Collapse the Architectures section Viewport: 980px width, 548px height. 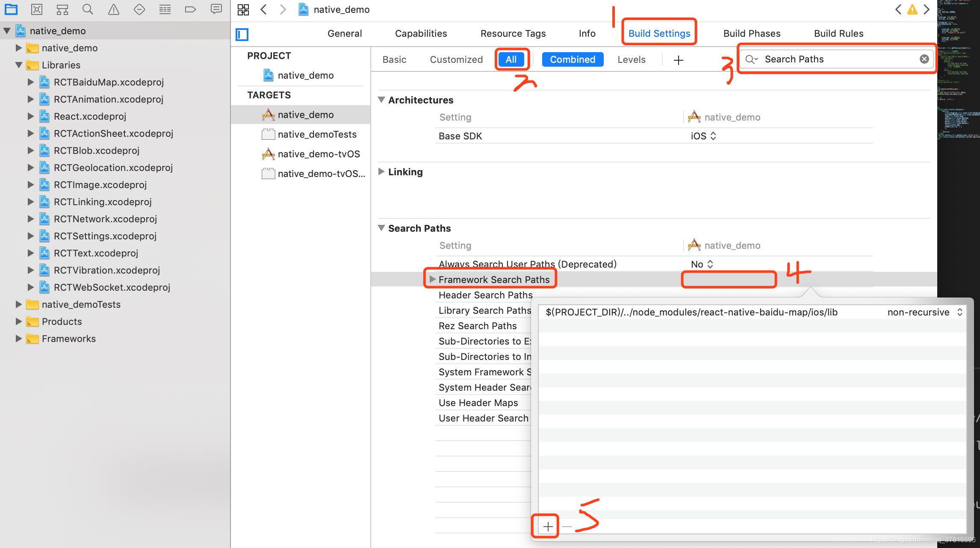(381, 100)
